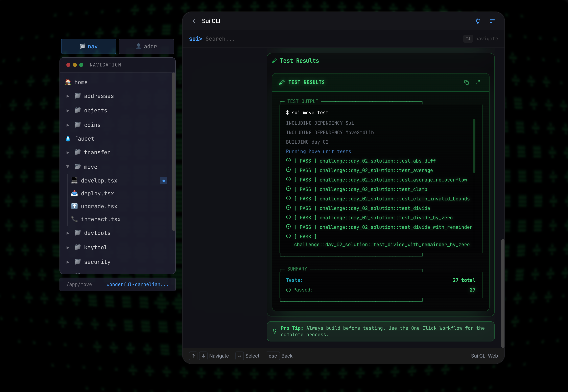Open interact.tsx phone icon item
This screenshot has width=568, height=392.
[x=74, y=219]
